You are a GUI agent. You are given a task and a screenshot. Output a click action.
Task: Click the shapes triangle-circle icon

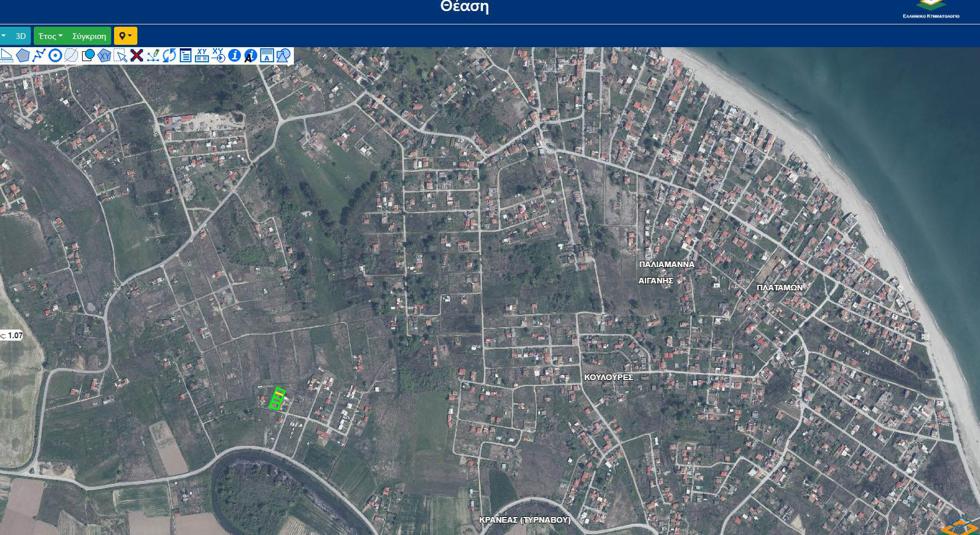tap(283, 55)
